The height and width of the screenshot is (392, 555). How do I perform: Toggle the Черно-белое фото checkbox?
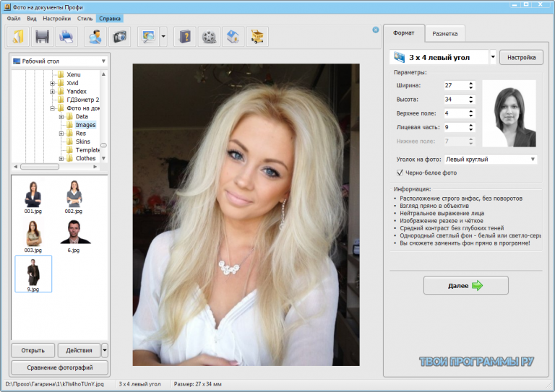click(400, 173)
